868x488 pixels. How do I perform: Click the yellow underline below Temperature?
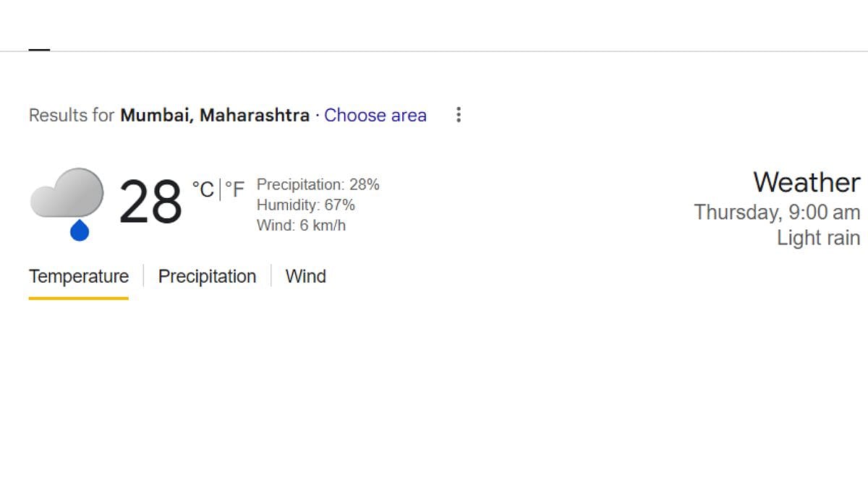(x=79, y=297)
